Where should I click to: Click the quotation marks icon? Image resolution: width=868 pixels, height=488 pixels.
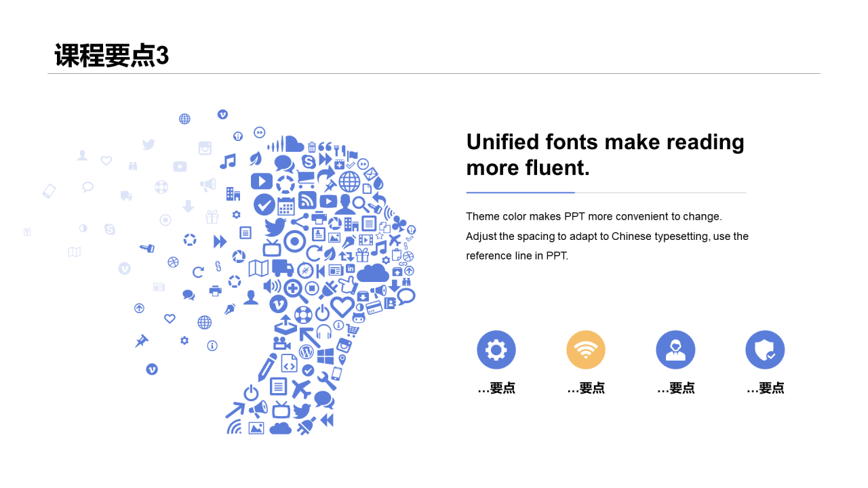(x=325, y=146)
